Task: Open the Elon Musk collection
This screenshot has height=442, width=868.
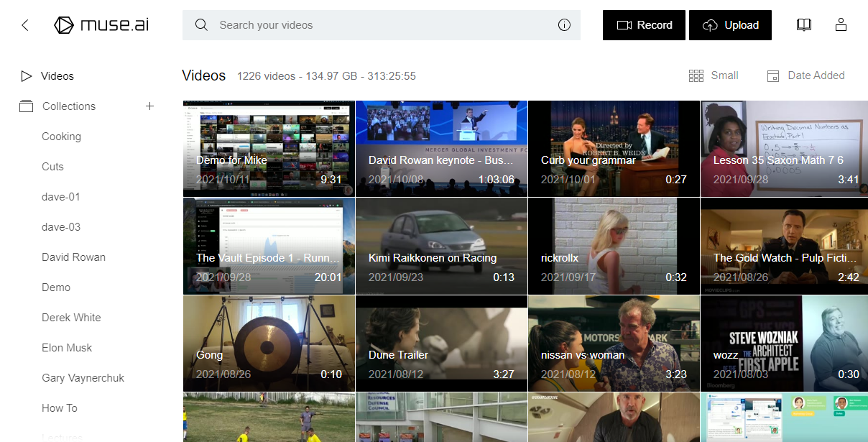Action: (67, 348)
